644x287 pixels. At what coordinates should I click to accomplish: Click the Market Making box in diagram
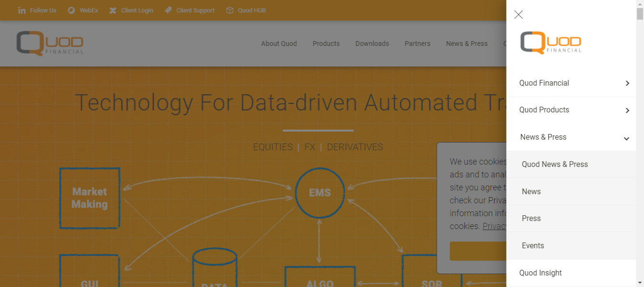click(x=90, y=198)
